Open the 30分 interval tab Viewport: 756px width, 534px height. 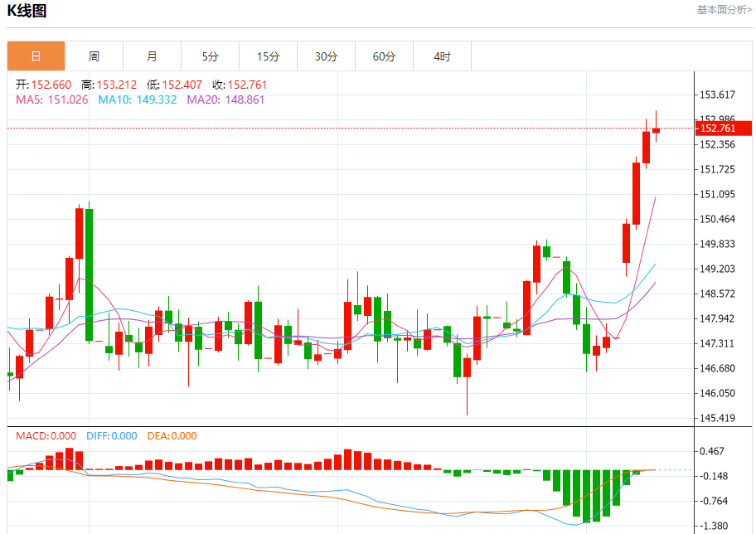coord(327,56)
